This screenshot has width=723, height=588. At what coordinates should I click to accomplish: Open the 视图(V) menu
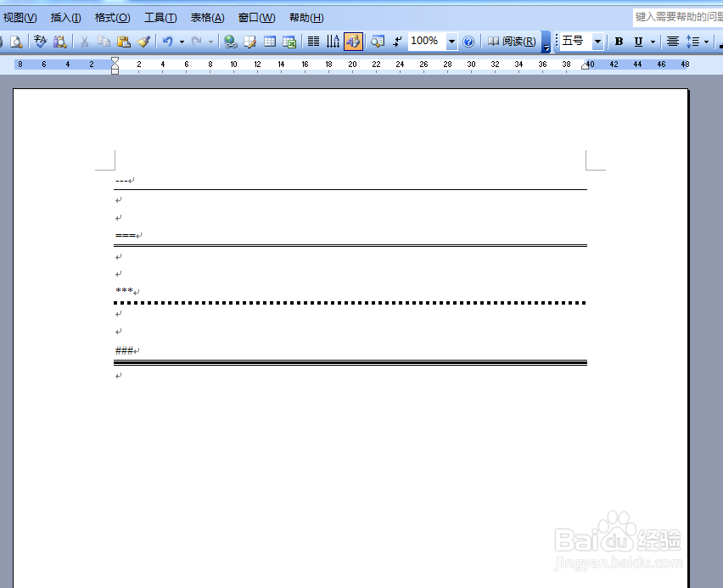coord(20,18)
